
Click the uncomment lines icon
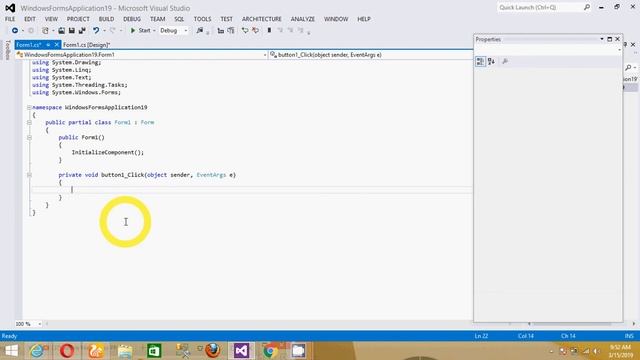coord(256,31)
